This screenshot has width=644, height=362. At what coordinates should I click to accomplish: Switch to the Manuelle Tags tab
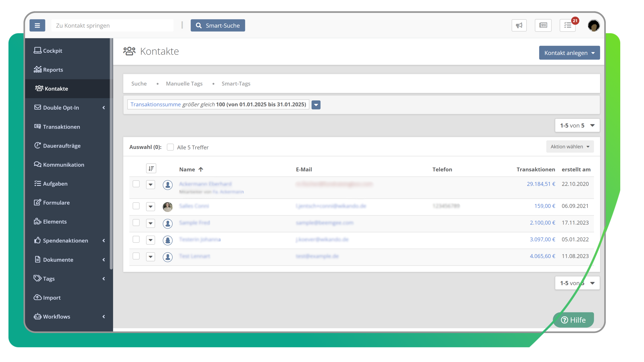pyautogui.click(x=184, y=84)
